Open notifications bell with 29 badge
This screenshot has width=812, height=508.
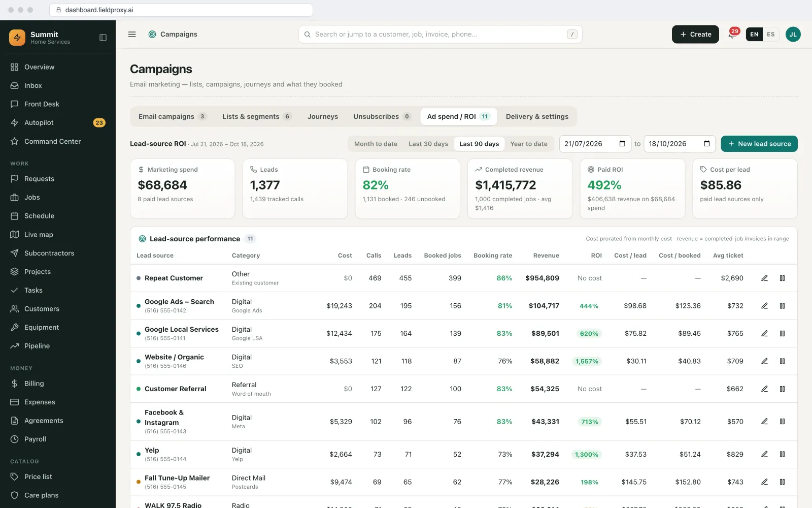point(732,35)
